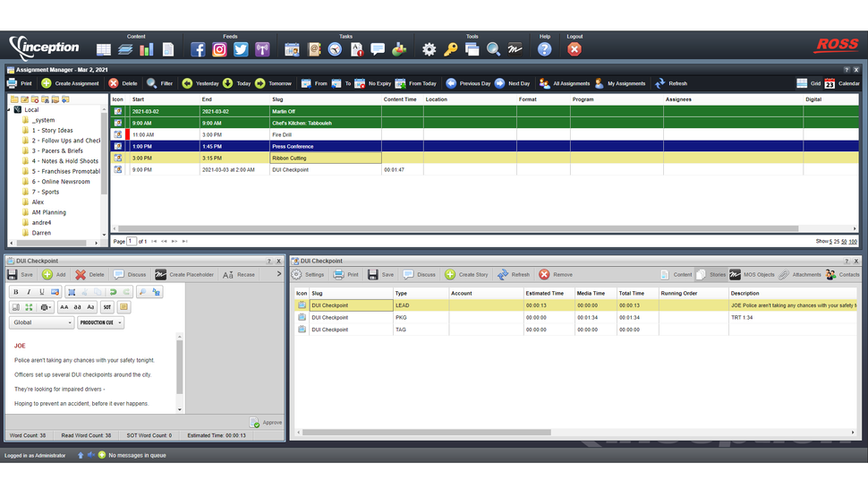
Task: Collapse the Local tree node
Action: pos(10,109)
